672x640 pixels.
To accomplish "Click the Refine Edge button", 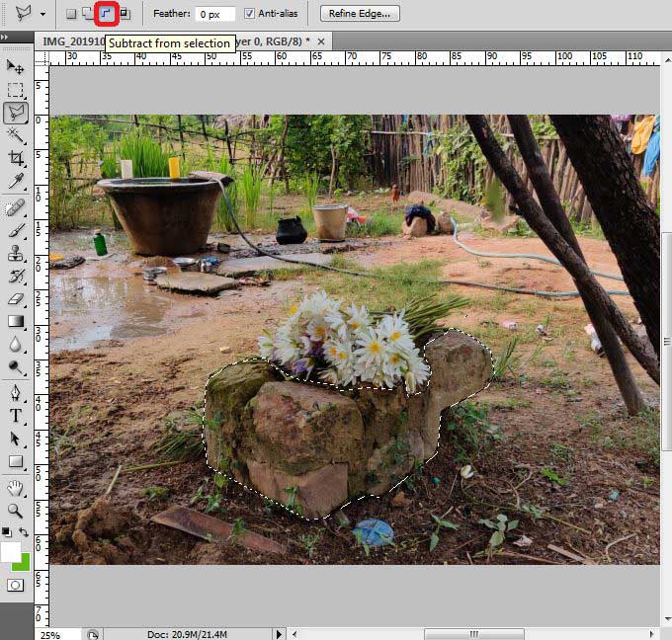I will tap(360, 14).
